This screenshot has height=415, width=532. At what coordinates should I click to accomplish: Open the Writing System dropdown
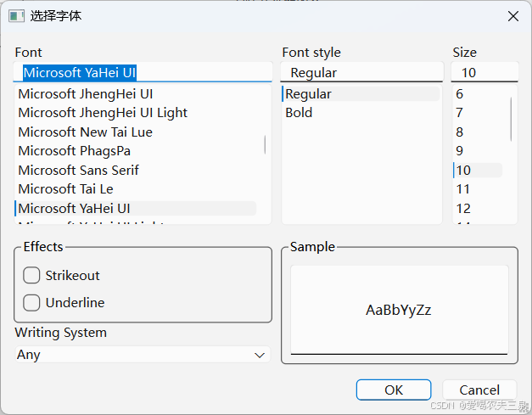pos(143,355)
